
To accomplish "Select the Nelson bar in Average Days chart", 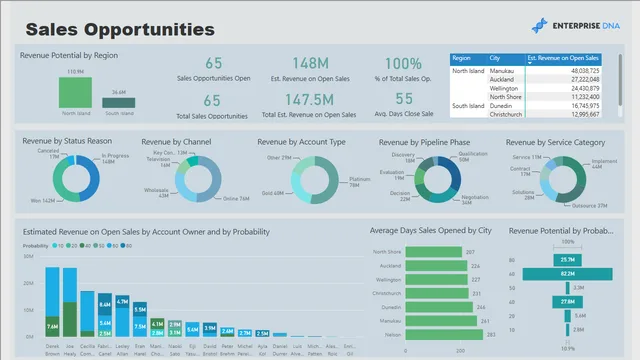I will [x=444, y=335].
